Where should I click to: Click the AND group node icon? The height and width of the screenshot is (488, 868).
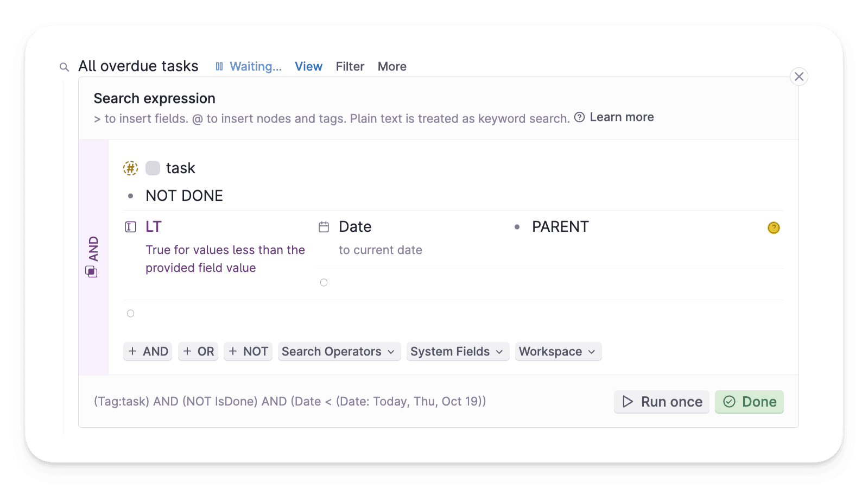click(x=92, y=271)
